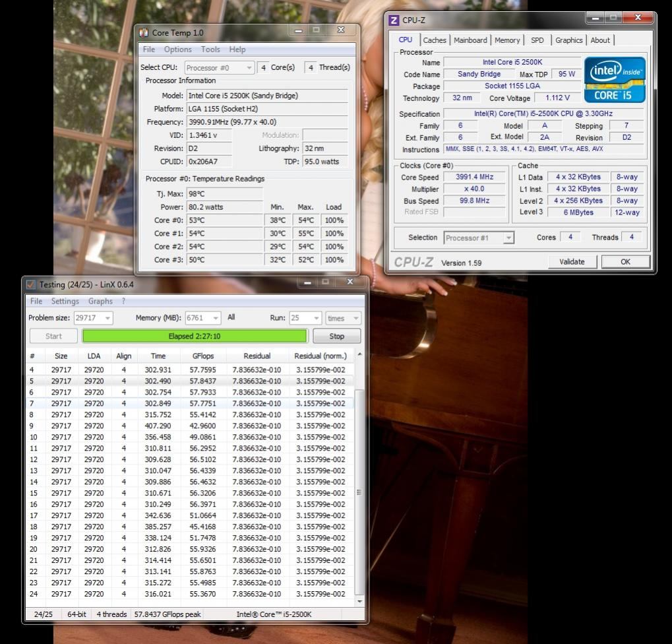Open Run count dropdown in LinX
This screenshot has width=672, height=644.
(305, 318)
